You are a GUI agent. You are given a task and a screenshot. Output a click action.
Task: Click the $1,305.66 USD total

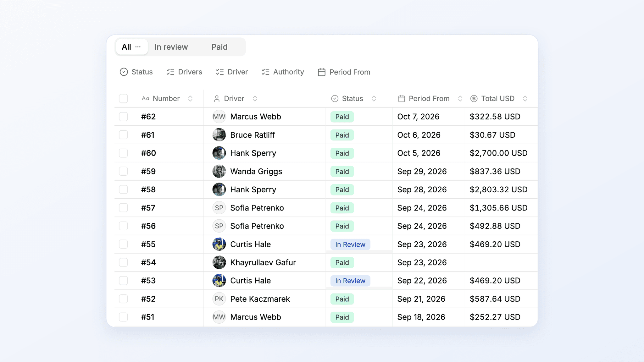[x=498, y=208]
